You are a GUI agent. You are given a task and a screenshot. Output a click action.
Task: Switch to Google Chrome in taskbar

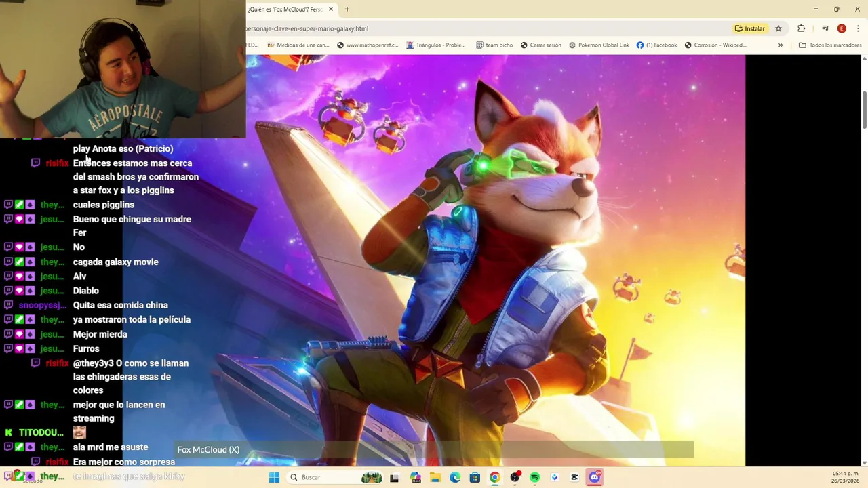[x=495, y=477]
